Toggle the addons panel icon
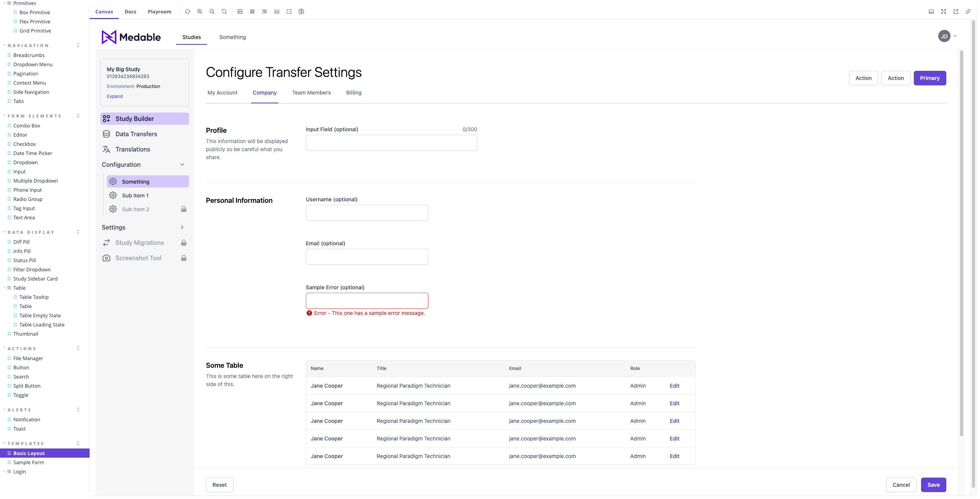 coord(931,11)
